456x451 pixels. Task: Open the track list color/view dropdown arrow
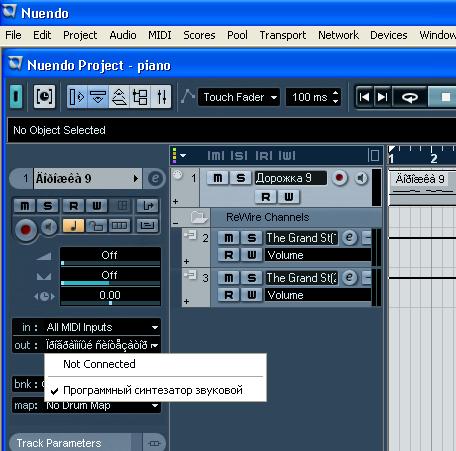[x=183, y=155]
